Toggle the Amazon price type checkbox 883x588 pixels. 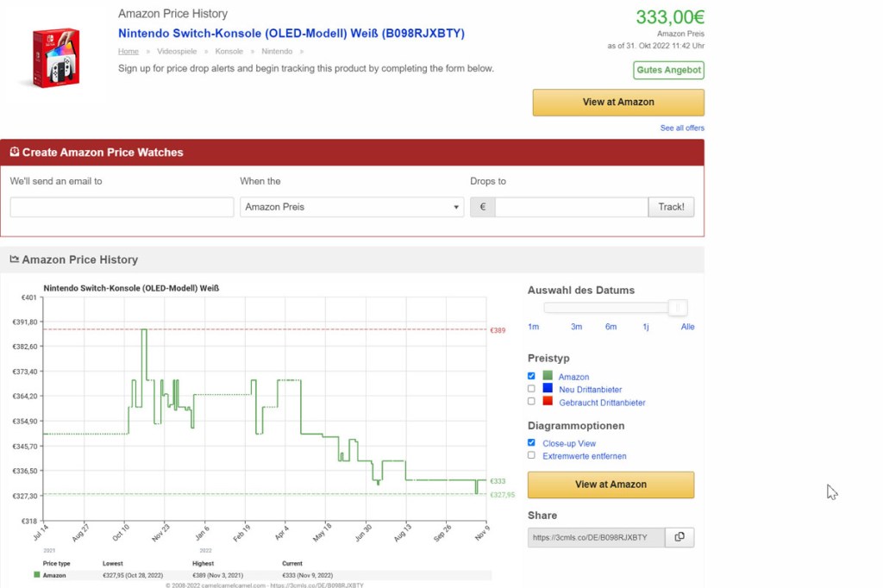531,376
